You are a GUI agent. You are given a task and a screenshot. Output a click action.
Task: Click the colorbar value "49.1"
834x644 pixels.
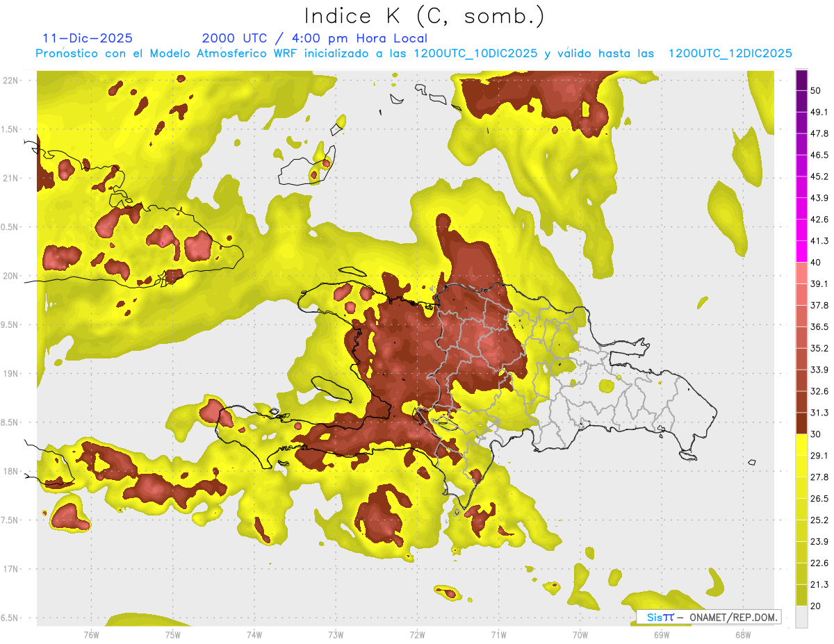click(x=819, y=113)
